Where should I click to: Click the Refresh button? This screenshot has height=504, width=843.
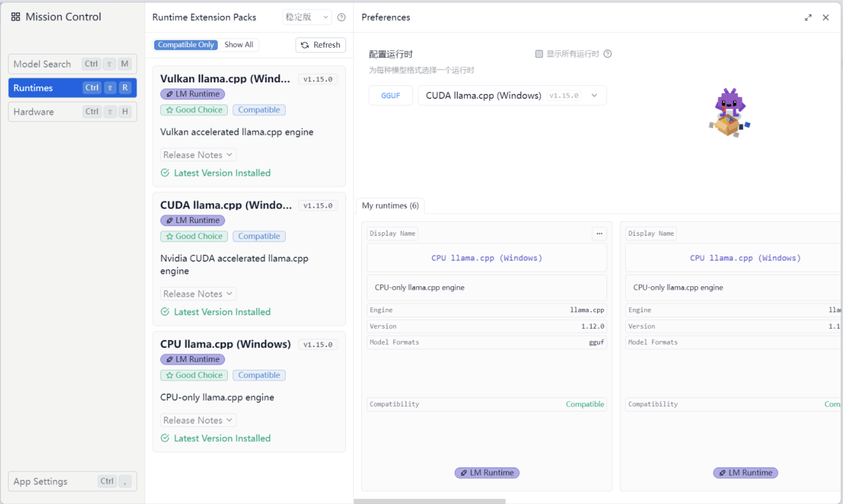click(x=320, y=45)
